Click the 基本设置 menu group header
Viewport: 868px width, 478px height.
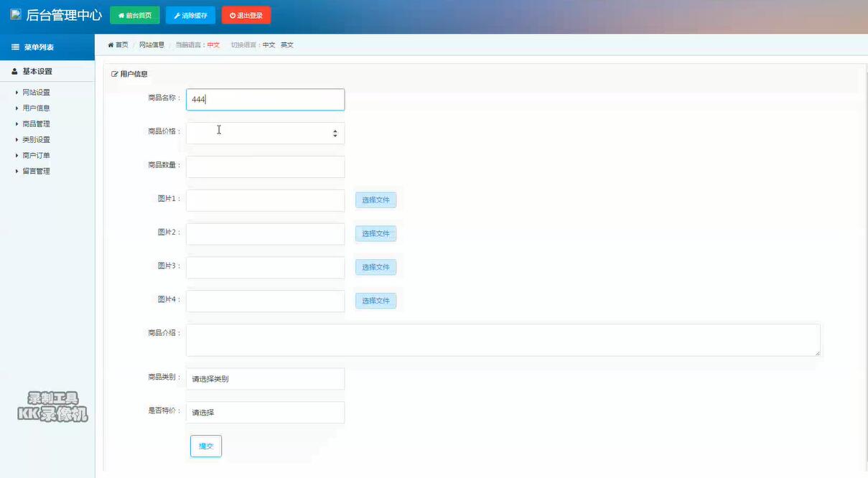pos(47,72)
